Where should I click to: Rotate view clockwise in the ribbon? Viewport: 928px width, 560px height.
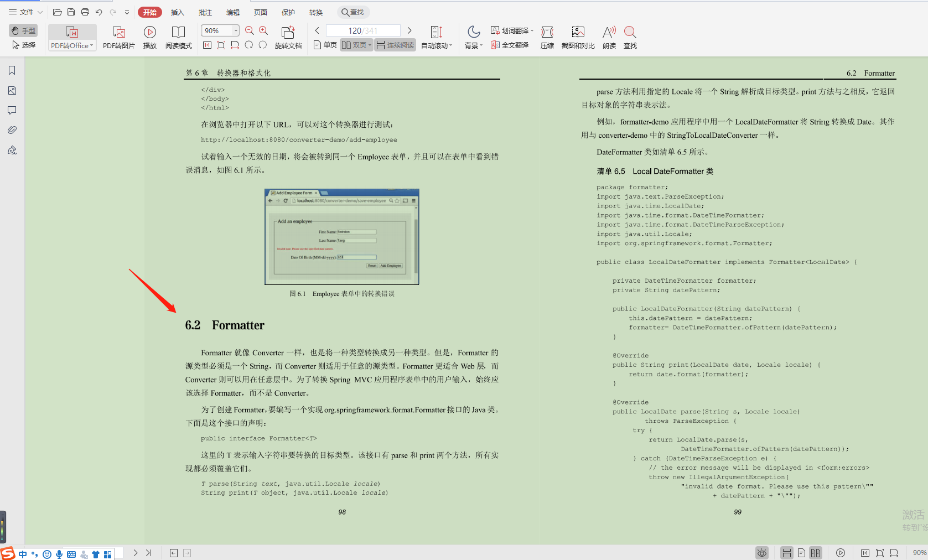[x=263, y=45]
